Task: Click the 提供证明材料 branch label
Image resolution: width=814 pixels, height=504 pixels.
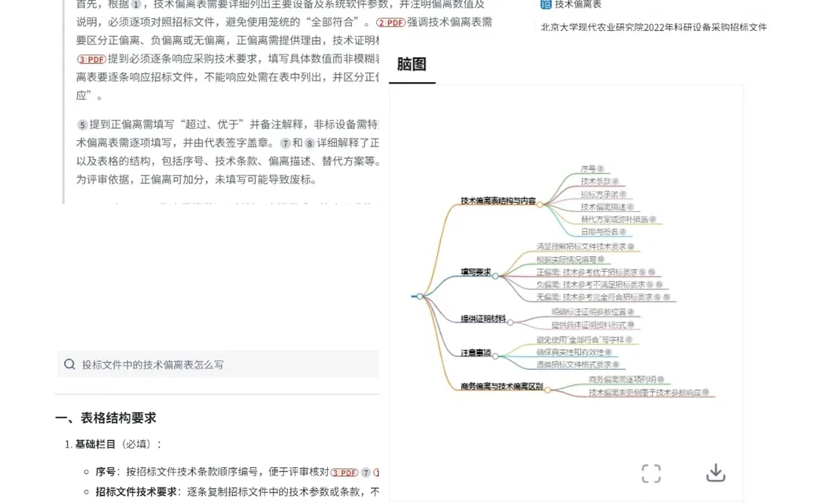Action: tap(483, 318)
